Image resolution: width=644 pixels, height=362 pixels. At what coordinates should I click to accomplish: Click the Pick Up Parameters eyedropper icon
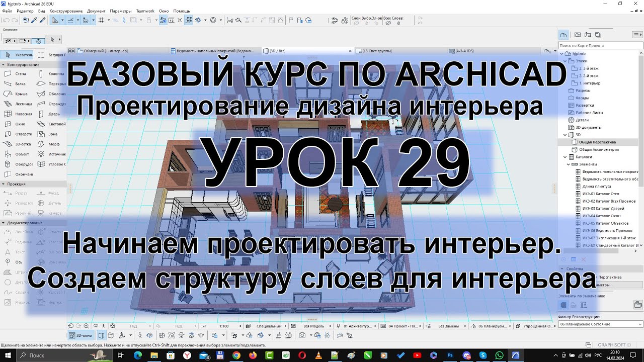click(34, 20)
